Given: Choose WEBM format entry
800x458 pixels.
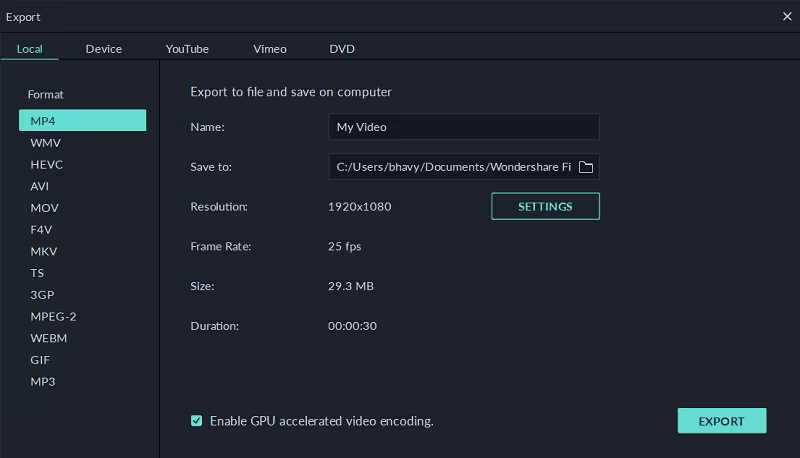Looking at the screenshot, I should coord(49,338).
